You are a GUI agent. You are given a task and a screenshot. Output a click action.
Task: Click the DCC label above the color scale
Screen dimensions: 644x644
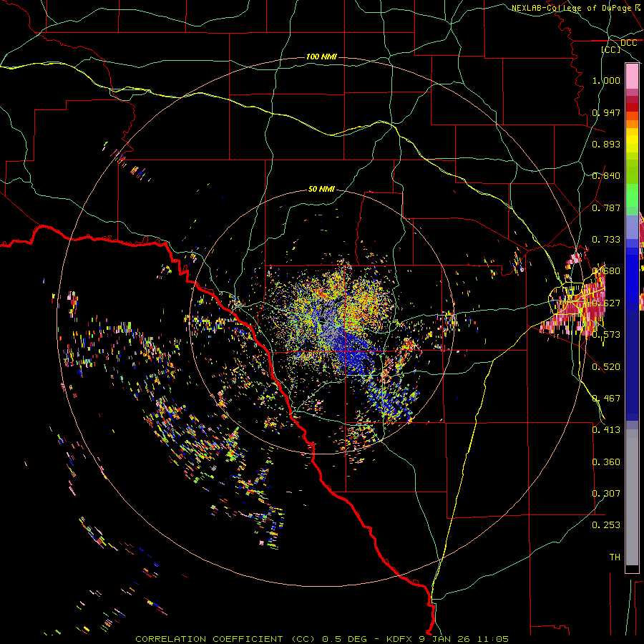(629, 43)
